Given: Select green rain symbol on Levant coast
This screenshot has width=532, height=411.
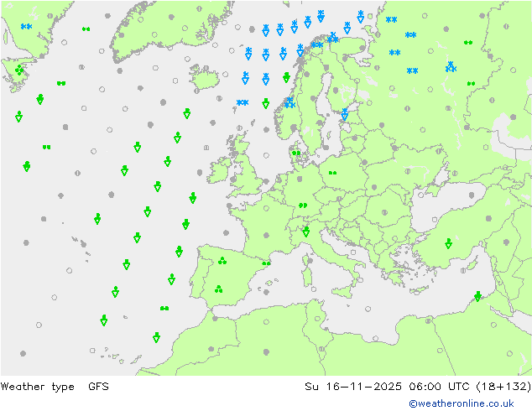Looking at the screenshot, I should pyautogui.click(x=477, y=296).
